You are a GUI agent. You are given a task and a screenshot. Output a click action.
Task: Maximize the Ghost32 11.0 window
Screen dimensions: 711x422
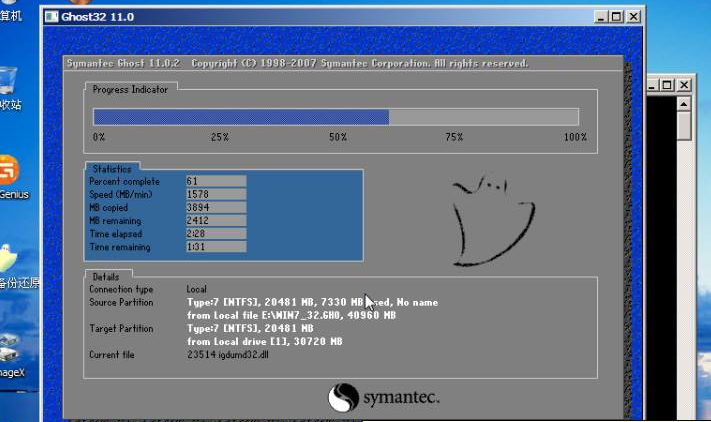tap(617, 17)
